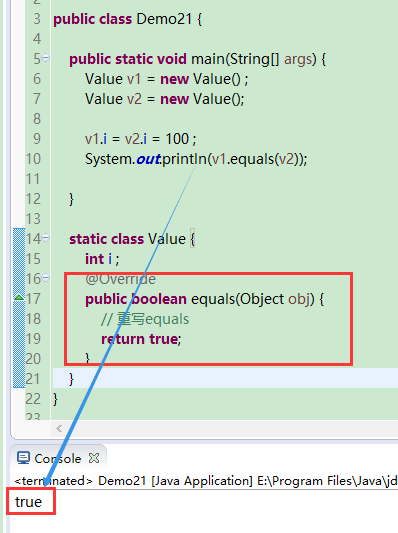Click 'static class Value {' declaration
The image size is (398, 533).
(132, 239)
